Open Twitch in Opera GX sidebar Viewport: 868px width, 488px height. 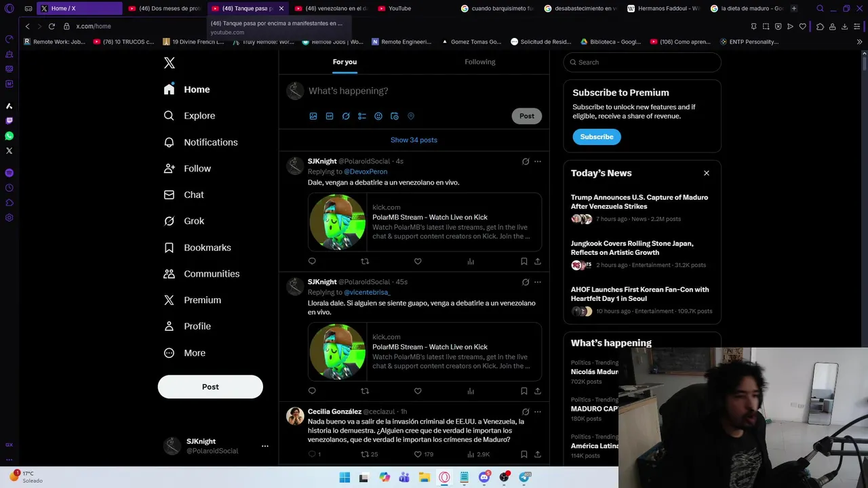pos(9,121)
